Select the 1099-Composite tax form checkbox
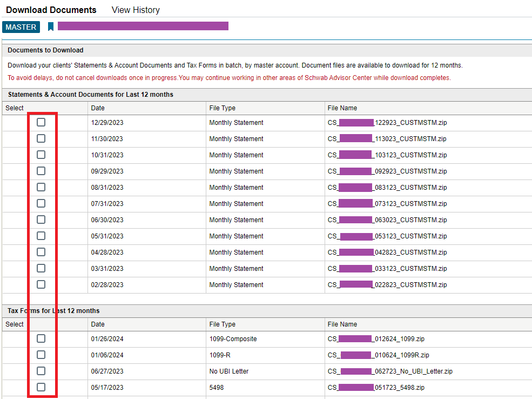Image resolution: width=532 pixels, height=399 pixels. pos(41,338)
